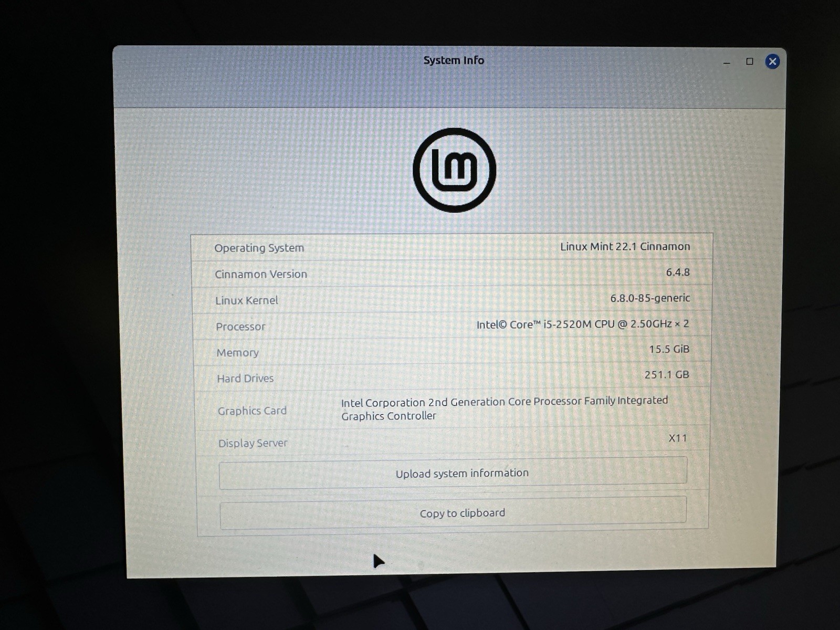The width and height of the screenshot is (840, 630).
Task: Select the Cinnamon Version label
Action: tap(261, 274)
